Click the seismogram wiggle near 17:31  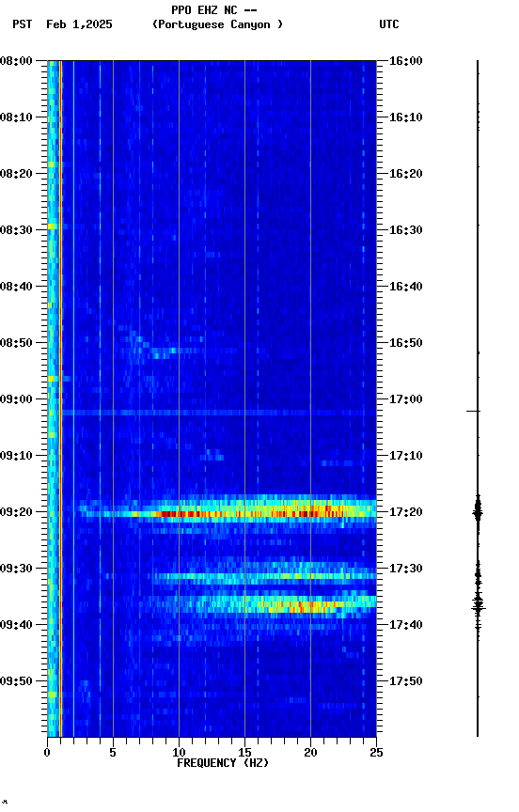478,574
